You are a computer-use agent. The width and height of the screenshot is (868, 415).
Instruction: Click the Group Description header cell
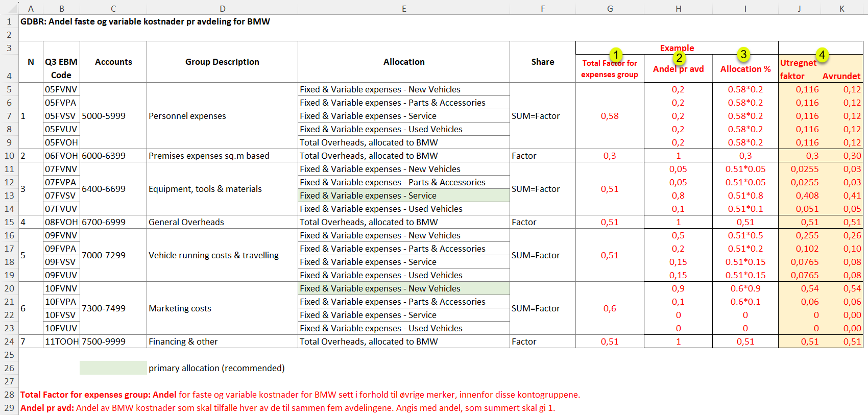222,62
